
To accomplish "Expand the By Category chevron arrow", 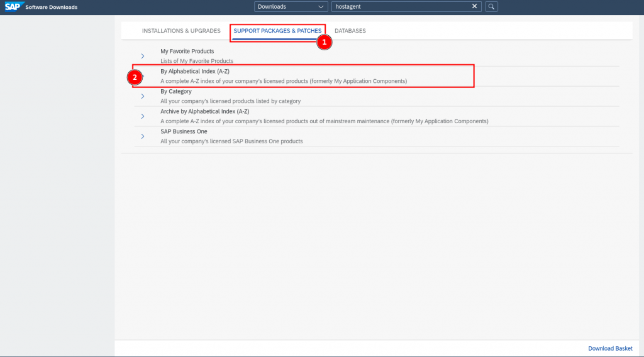I will coord(143,96).
